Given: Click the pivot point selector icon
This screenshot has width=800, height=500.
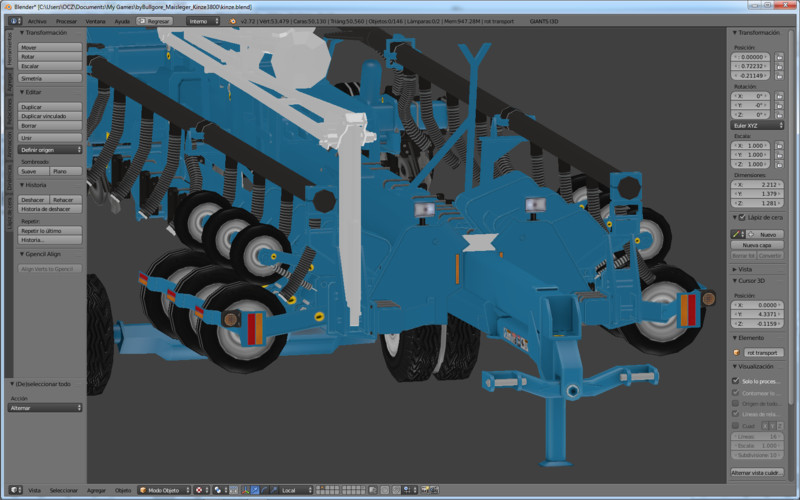Looking at the screenshot, I should click(216, 490).
